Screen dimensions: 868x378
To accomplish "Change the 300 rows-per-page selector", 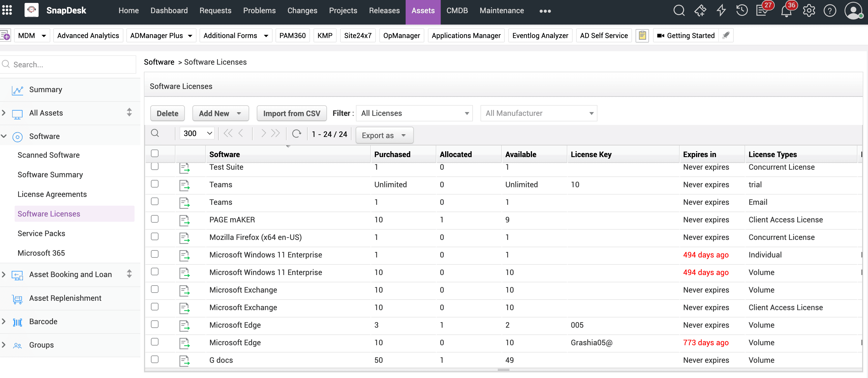I will click(197, 133).
